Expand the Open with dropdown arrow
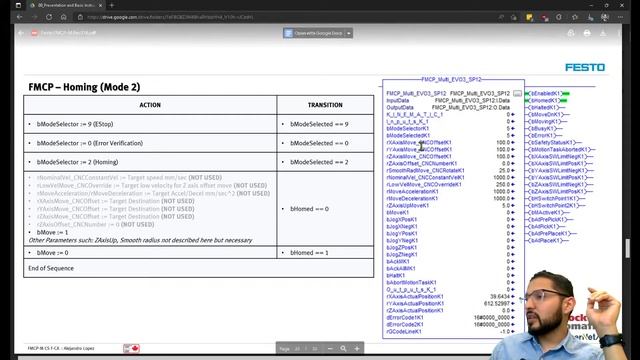 click(x=349, y=33)
